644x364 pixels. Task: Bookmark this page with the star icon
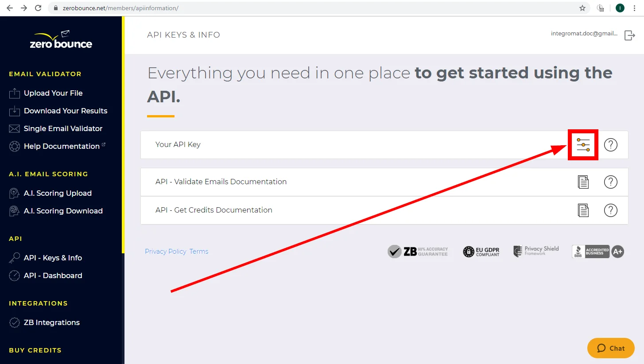(582, 8)
